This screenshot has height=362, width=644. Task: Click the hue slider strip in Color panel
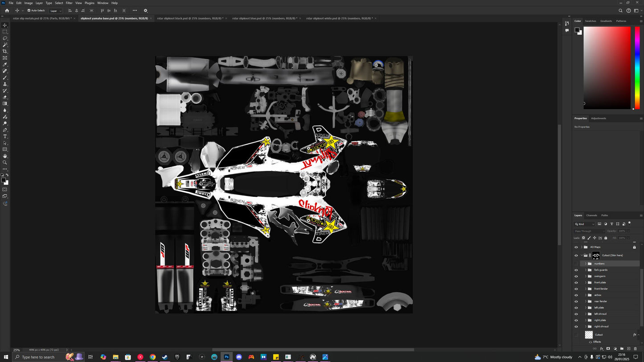(637, 68)
